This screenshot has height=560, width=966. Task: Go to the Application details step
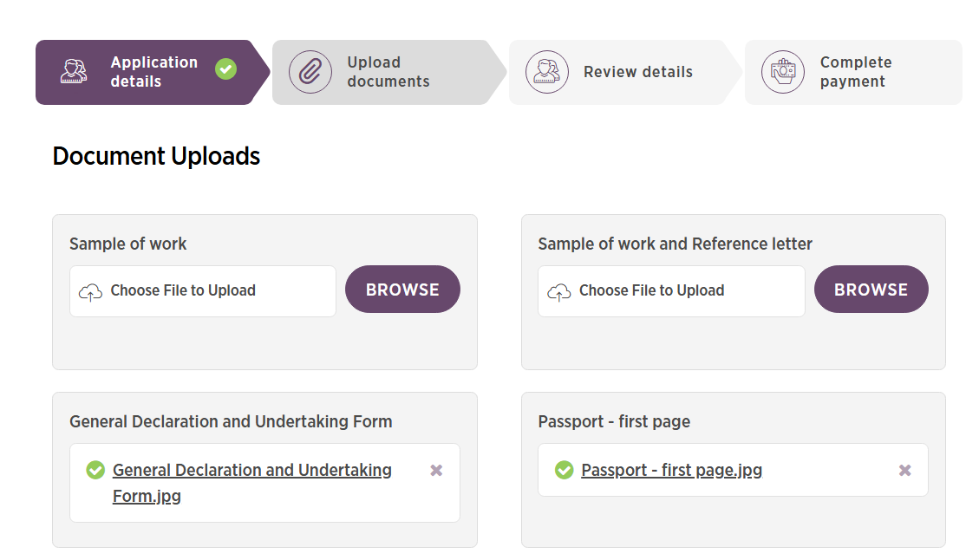[x=153, y=72]
